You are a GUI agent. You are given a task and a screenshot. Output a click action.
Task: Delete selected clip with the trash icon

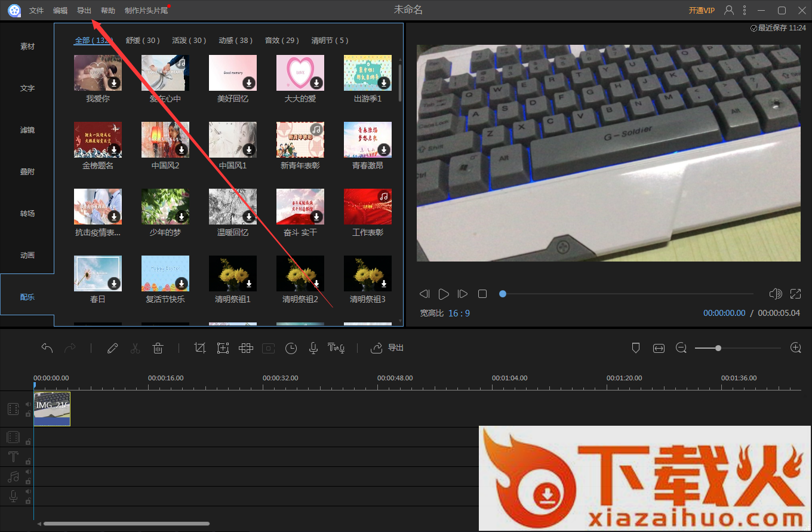tap(158, 348)
